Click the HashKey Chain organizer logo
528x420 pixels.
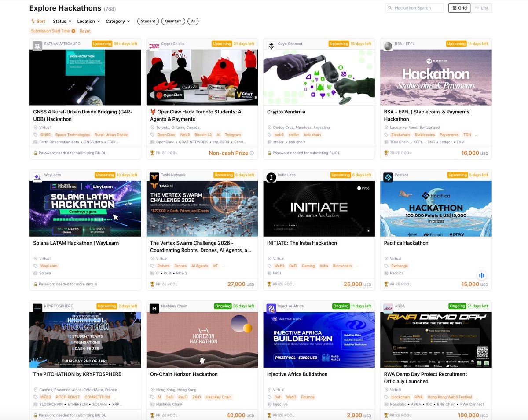[154, 308]
